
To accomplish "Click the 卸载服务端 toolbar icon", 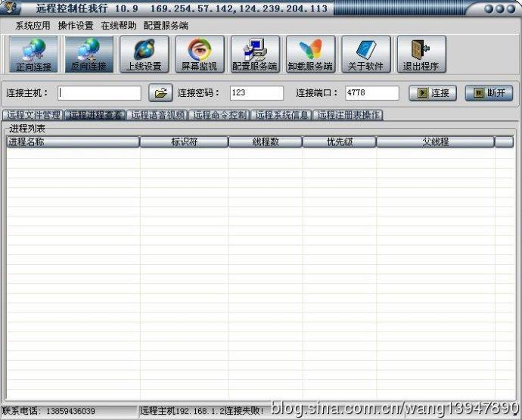I will pyautogui.click(x=310, y=54).
